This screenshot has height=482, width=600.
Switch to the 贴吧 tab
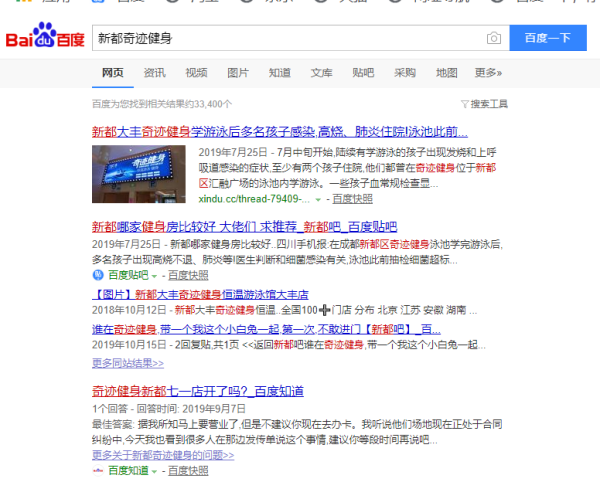click(x=363, y=73)
